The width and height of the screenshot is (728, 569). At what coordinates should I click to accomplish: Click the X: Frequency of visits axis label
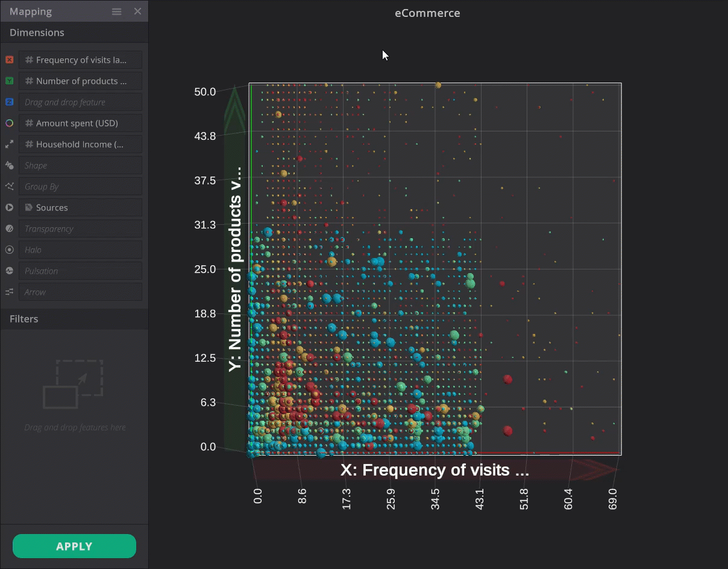(x=435, y=470)
